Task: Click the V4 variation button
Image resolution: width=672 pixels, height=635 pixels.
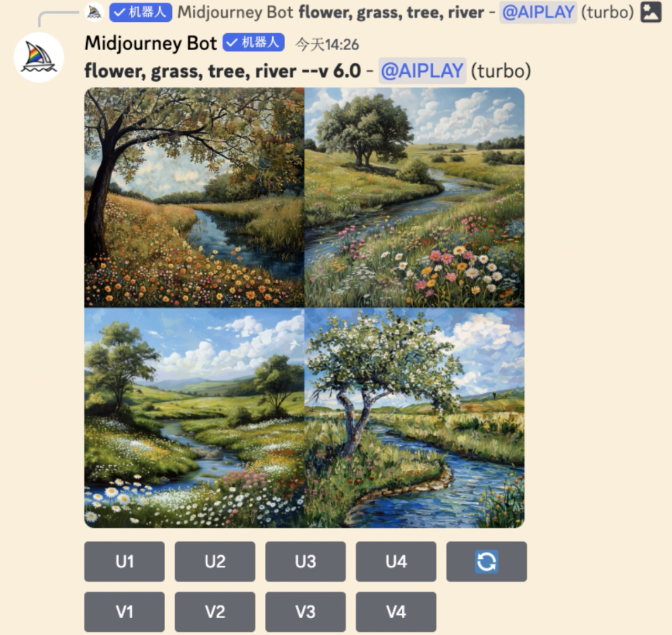Action: 396,612
